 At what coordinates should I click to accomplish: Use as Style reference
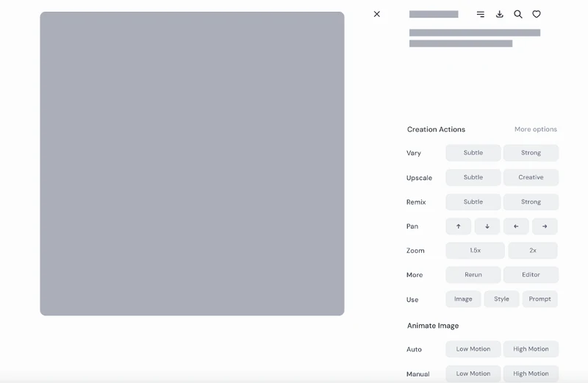[501, 299]
